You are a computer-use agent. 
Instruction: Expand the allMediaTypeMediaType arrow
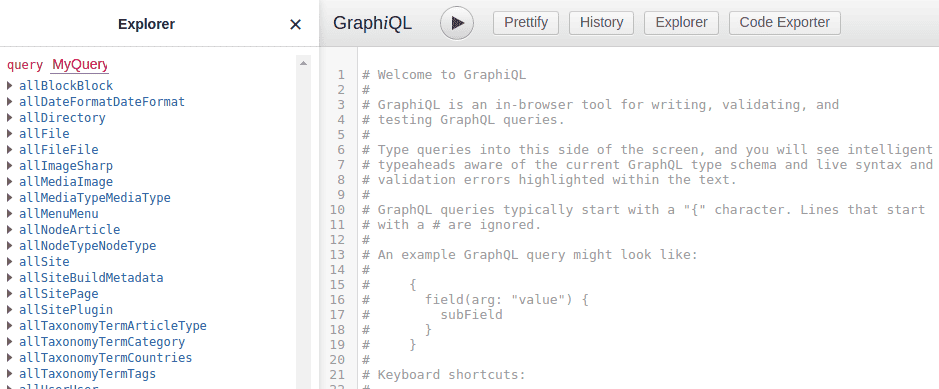pos(10,197)
